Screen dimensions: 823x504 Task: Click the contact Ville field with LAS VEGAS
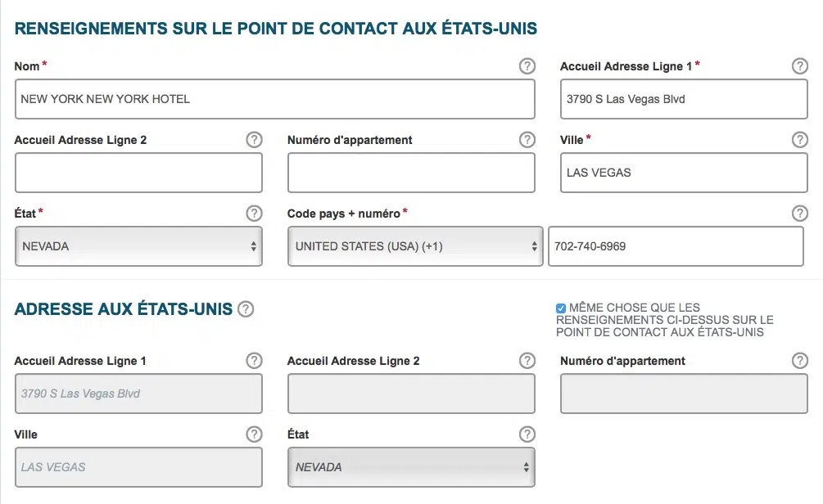[684, 173]
